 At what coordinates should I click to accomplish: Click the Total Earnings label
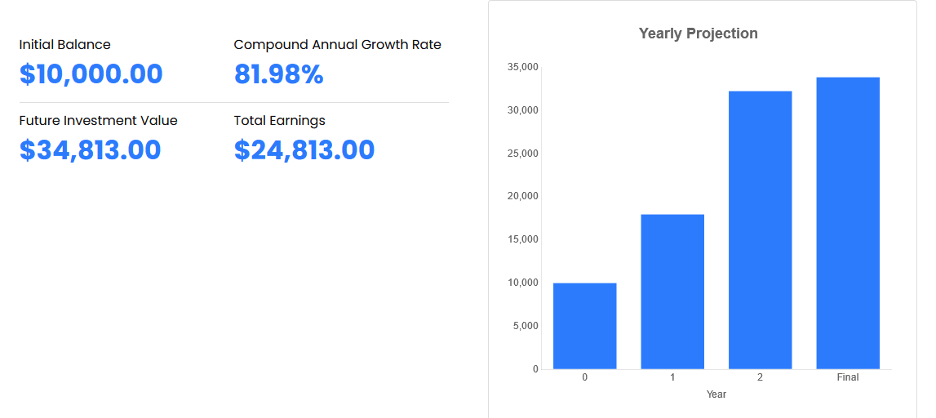[279, 121]
